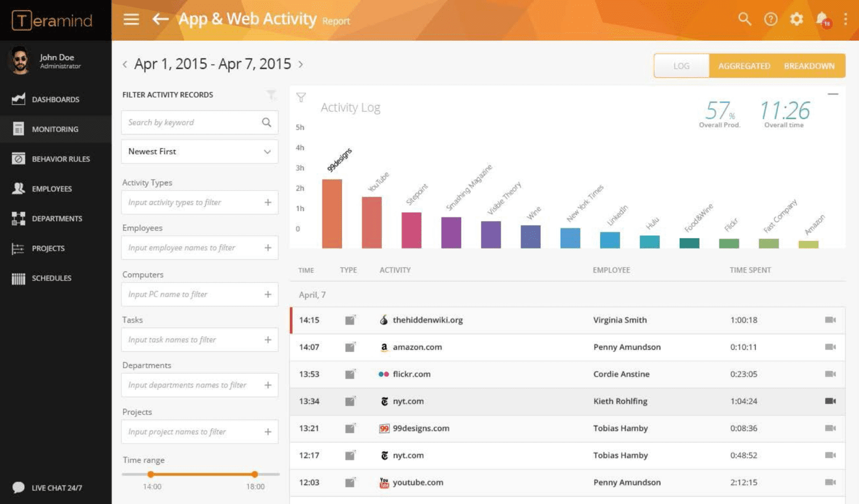Open the Departments section in the sidebar
Screen dimensions: 859x504
[56, 218]
